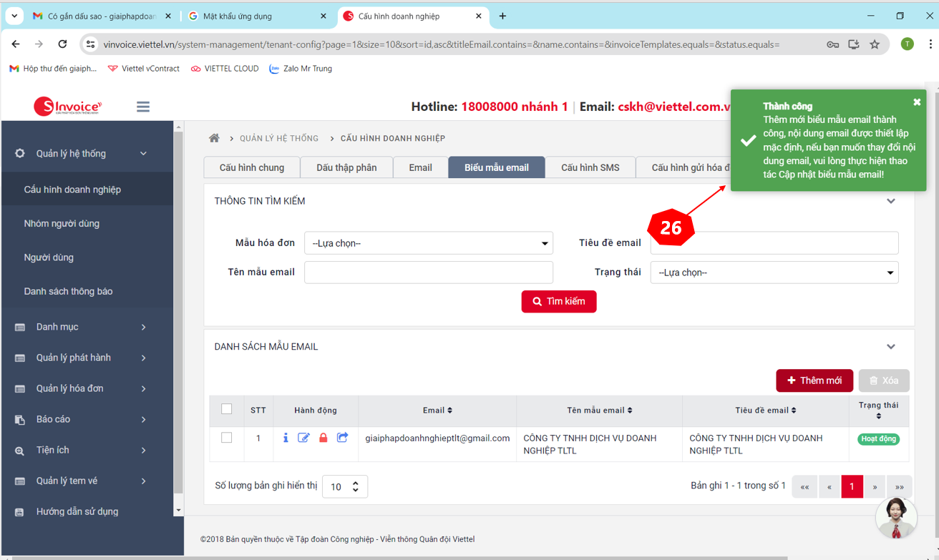This screenshot has width=939, height=560.
Task: Expand Quản lý hóa đơn sidebar menu
Action: click(80, 388)
